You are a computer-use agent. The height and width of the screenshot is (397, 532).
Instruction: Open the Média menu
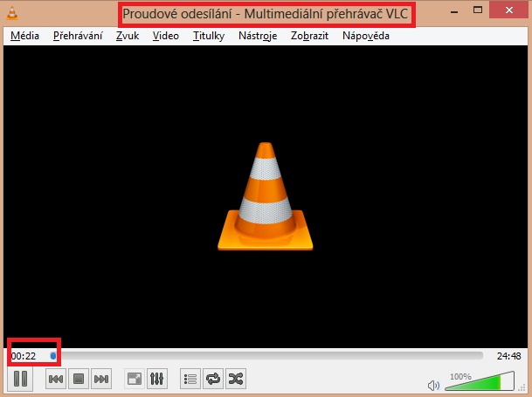pos(24,36)
